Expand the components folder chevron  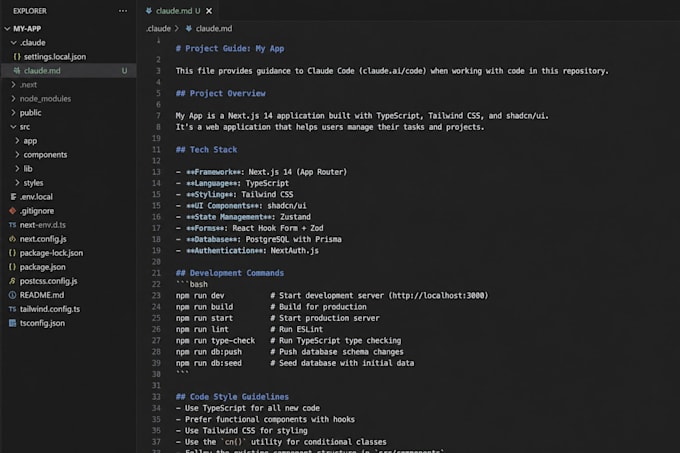tap(17, 155)
